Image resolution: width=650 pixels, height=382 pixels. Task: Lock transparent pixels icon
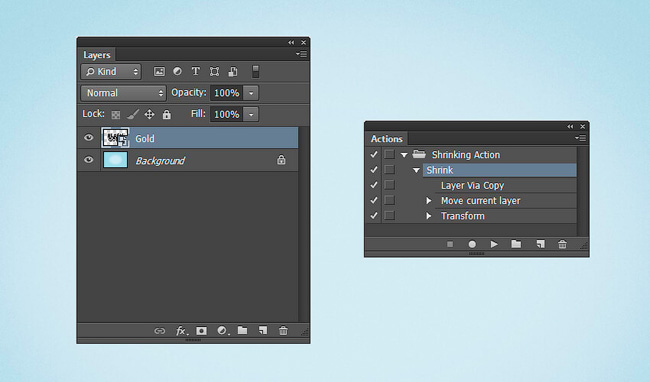116,115
